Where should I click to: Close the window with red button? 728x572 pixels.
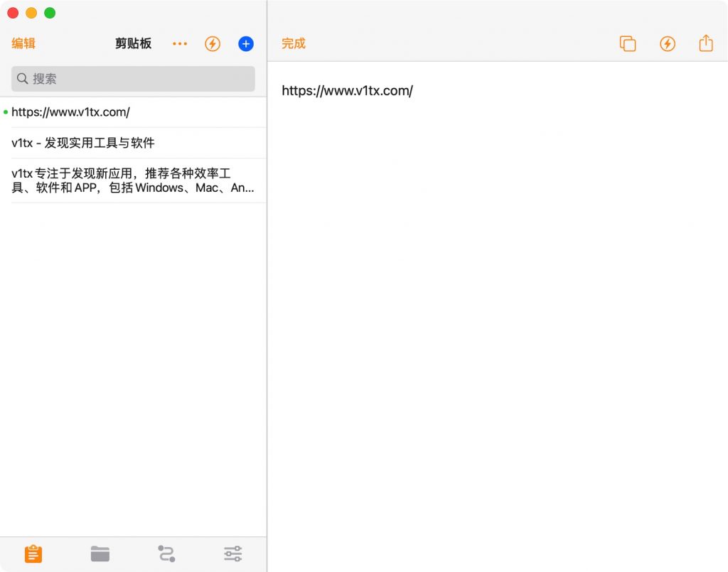click(13, 13)
